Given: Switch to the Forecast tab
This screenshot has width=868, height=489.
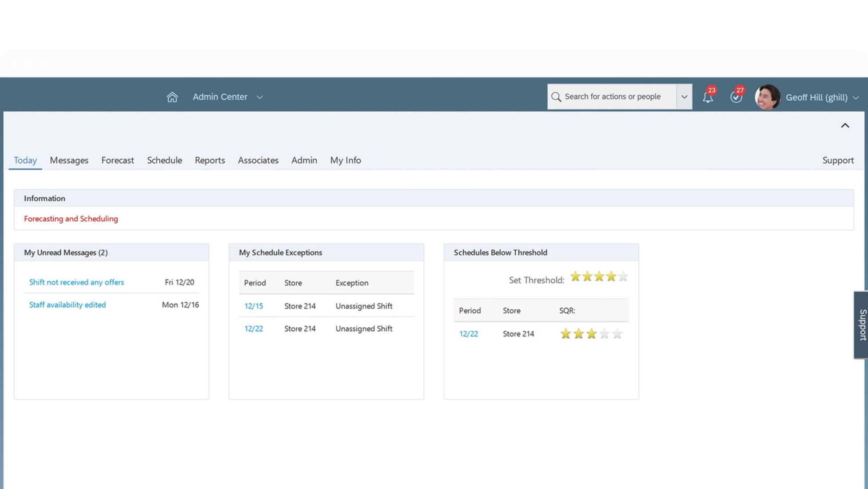Looking at the screenshot, I should coord(117,160).
